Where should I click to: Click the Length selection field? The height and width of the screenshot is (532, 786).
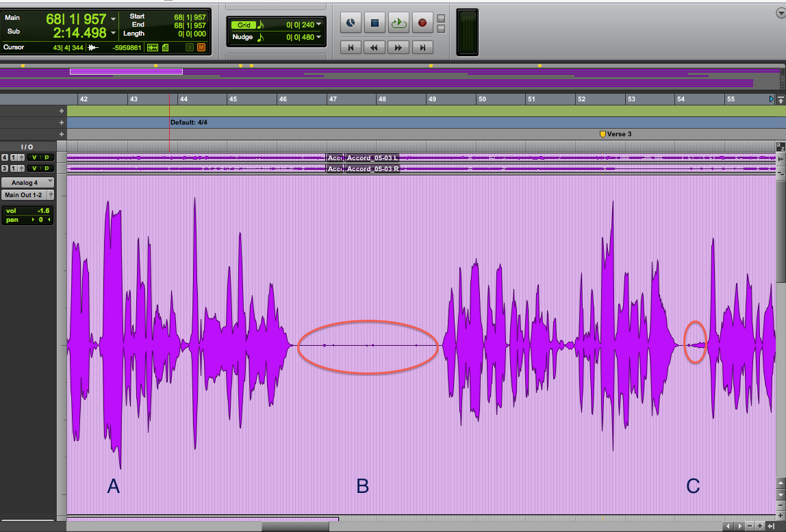(x=192, y=34)
